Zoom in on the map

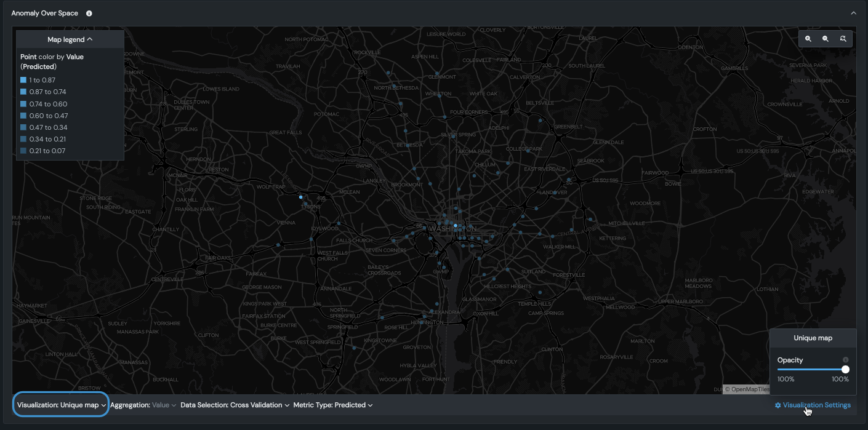click(x=808, y=39)
